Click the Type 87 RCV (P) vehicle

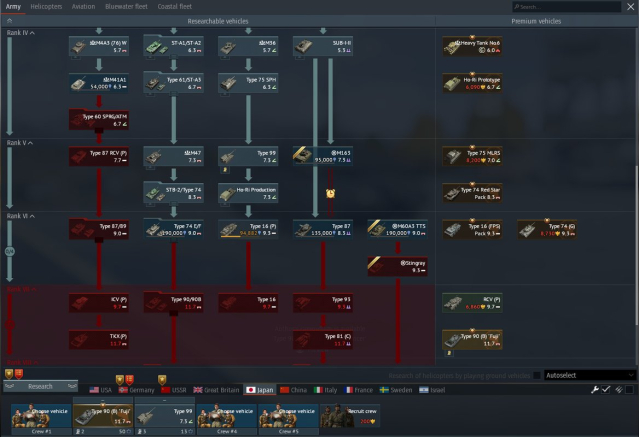pos(98,155)
